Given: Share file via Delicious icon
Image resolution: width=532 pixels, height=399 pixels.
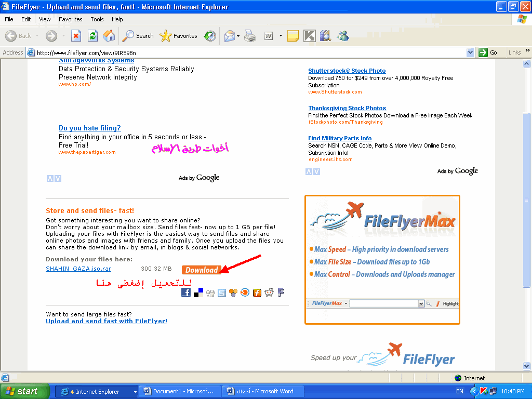Looking at the screenshot, I should tap(198, 293).
